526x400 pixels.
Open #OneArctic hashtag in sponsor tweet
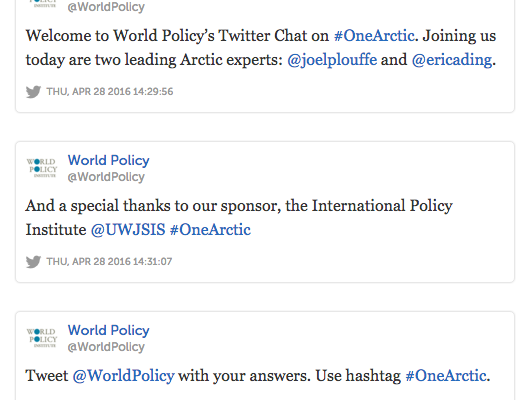pyautogui.click(x=210, y=230)
